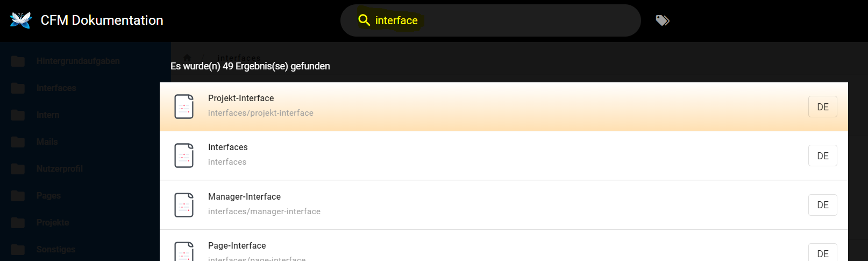868x261 pixels.
Task: Click DE language badge on Projekt-Interface
Action: coord(823,107)
